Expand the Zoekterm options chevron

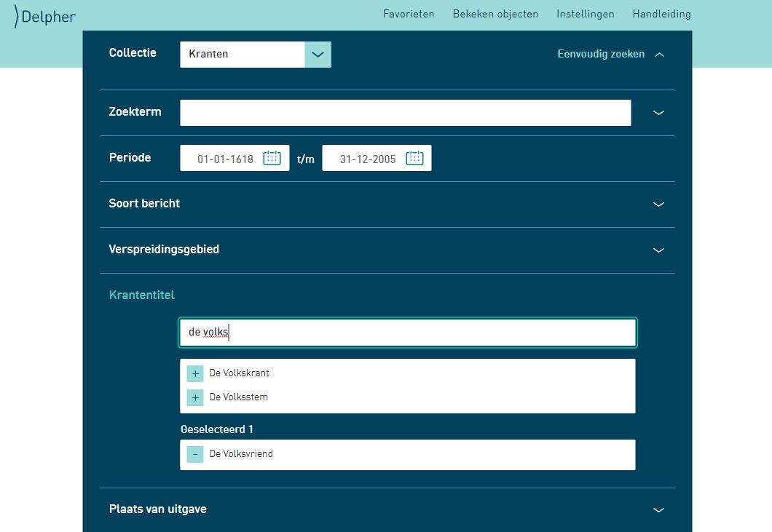pyautogui.click(x=658, y=113)
